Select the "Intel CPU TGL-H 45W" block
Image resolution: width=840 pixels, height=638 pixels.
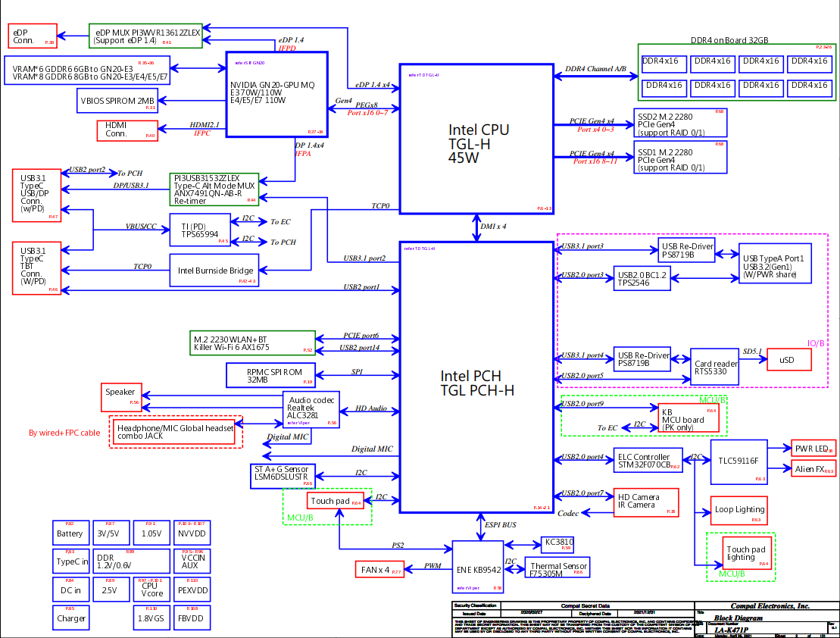476,139
